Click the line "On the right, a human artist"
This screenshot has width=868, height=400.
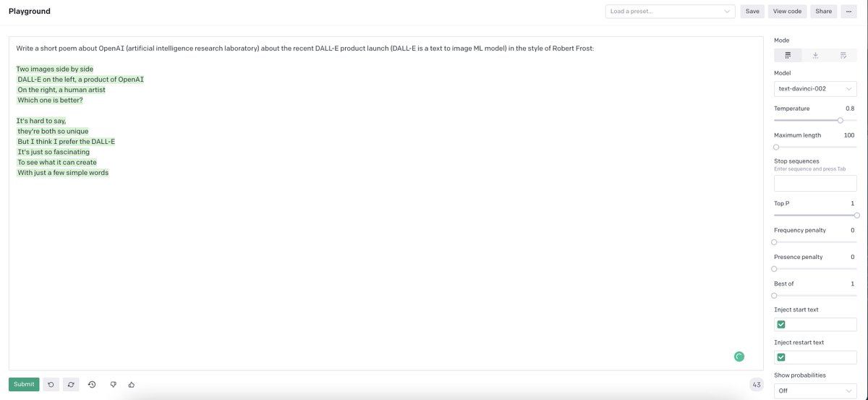pyautogui.click(x=61, y=90)
